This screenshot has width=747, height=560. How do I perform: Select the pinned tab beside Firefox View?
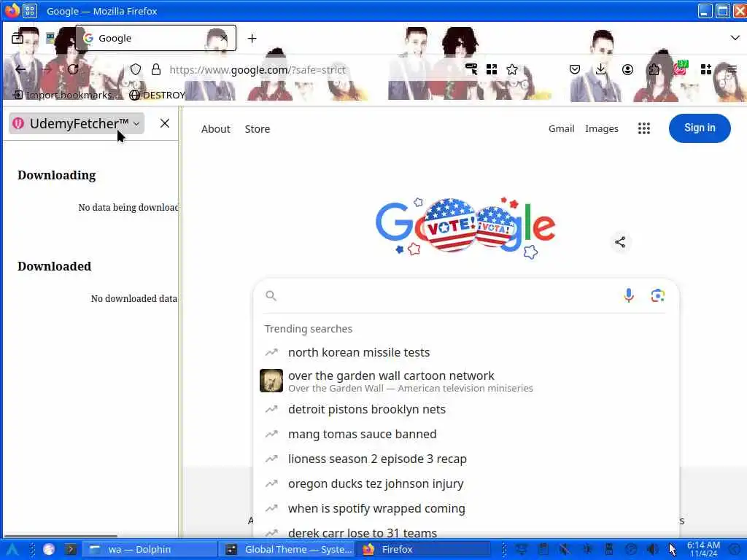(50, 38)
